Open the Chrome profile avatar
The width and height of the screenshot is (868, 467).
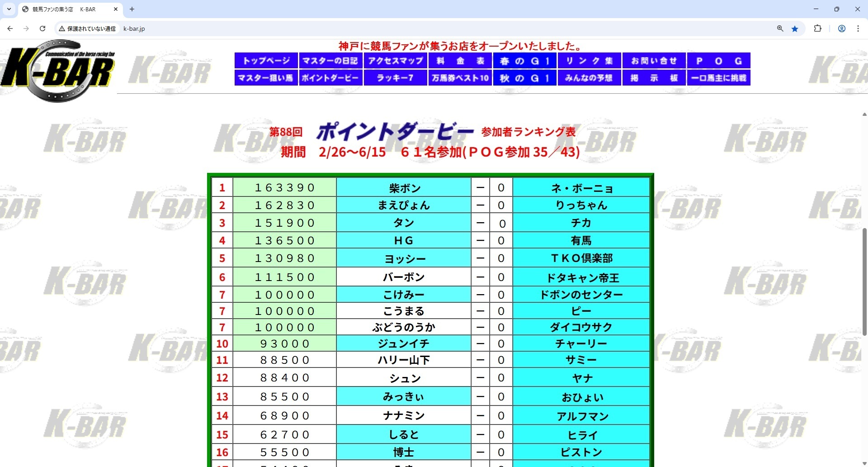click(842, 29)
